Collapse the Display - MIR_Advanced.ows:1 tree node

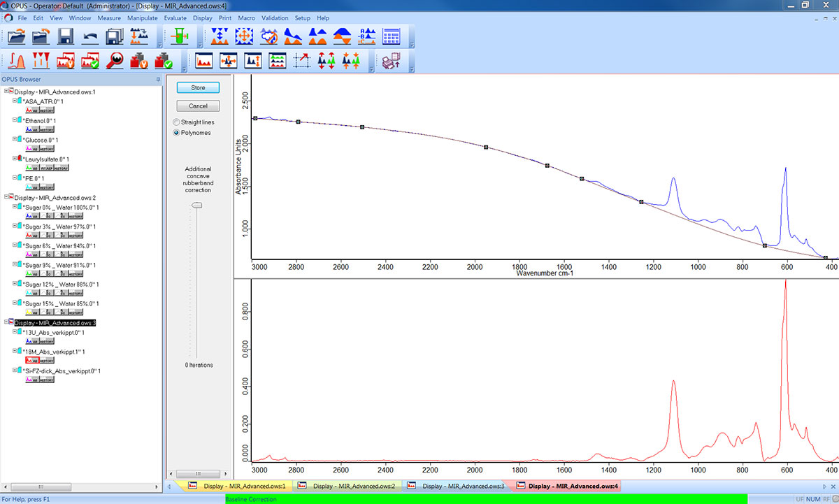pyautogui.click(x=6, y=92)
